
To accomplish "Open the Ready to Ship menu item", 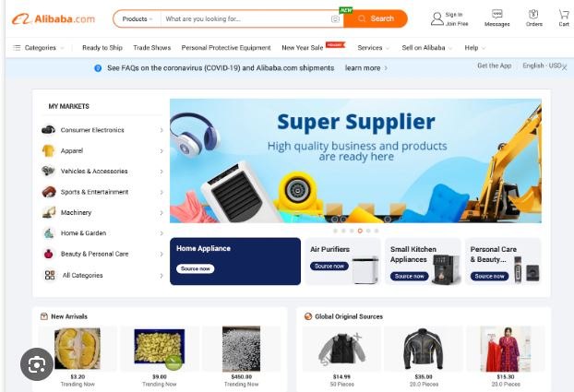I will (102, 48).
